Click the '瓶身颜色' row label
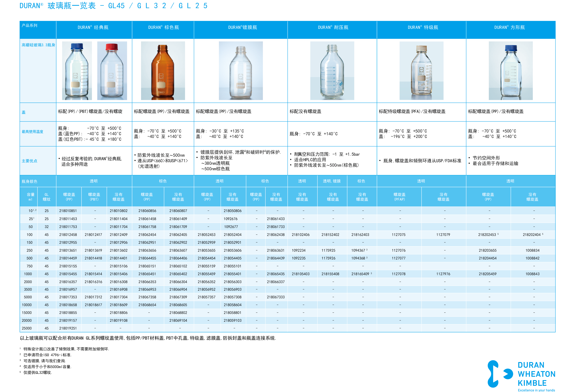Screen dimensions: 574x392 pos(29,182)
